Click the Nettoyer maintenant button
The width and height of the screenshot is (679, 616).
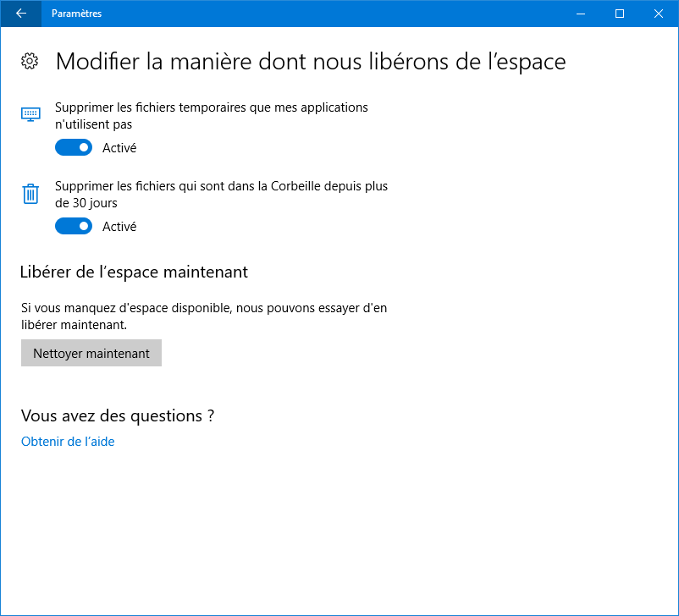91,353
